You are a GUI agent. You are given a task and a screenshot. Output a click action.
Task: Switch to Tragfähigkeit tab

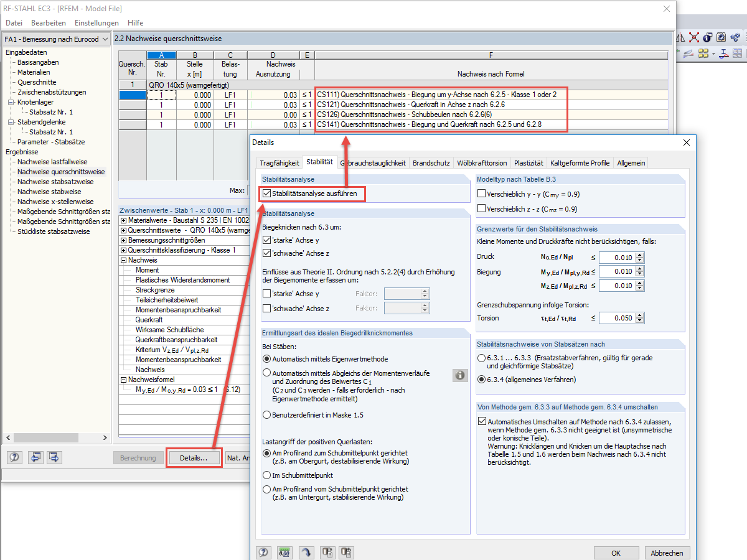(x=279, y=163)
